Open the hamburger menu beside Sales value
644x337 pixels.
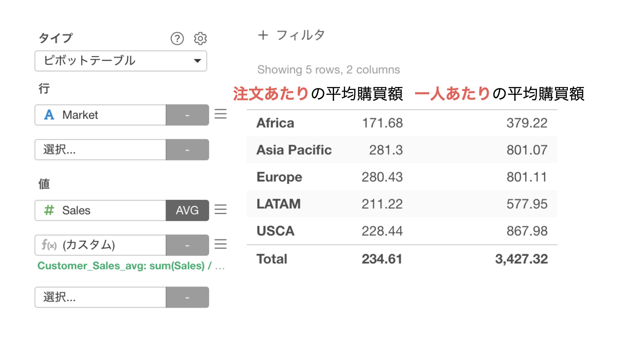[220, 209]
